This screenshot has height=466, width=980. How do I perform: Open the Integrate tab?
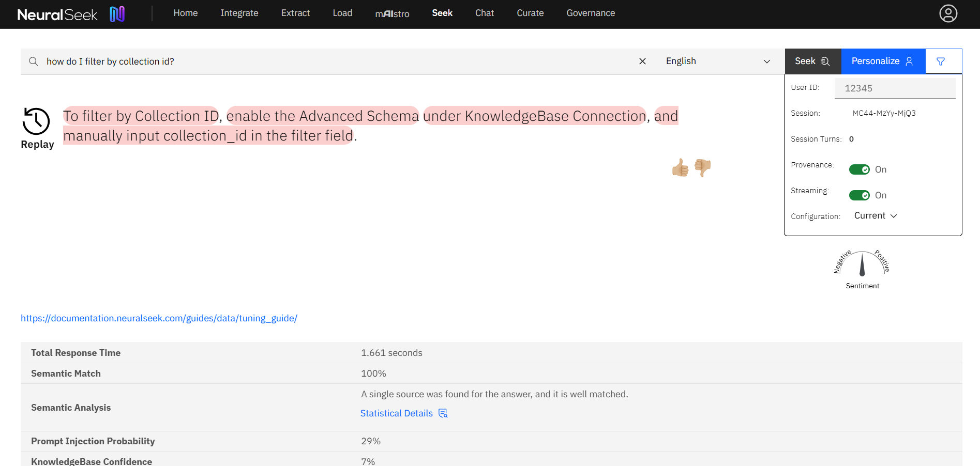coord(239,13)
